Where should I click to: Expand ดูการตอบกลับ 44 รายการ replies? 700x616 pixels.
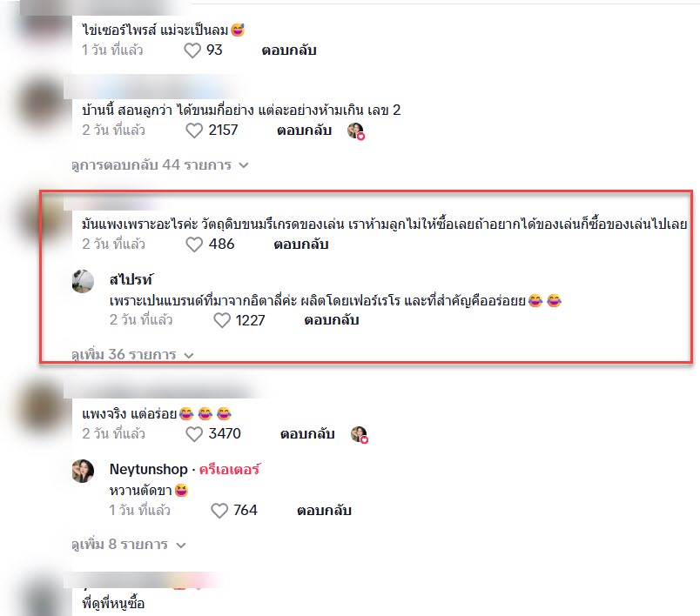tap(159, 165)
